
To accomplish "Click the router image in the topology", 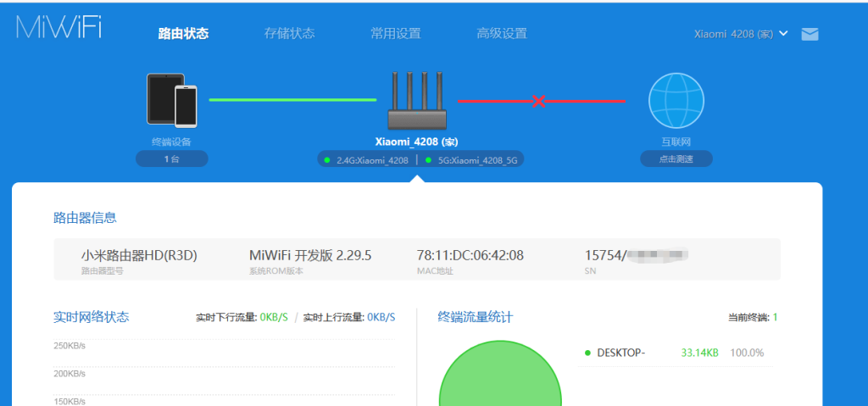I will 417,100.
